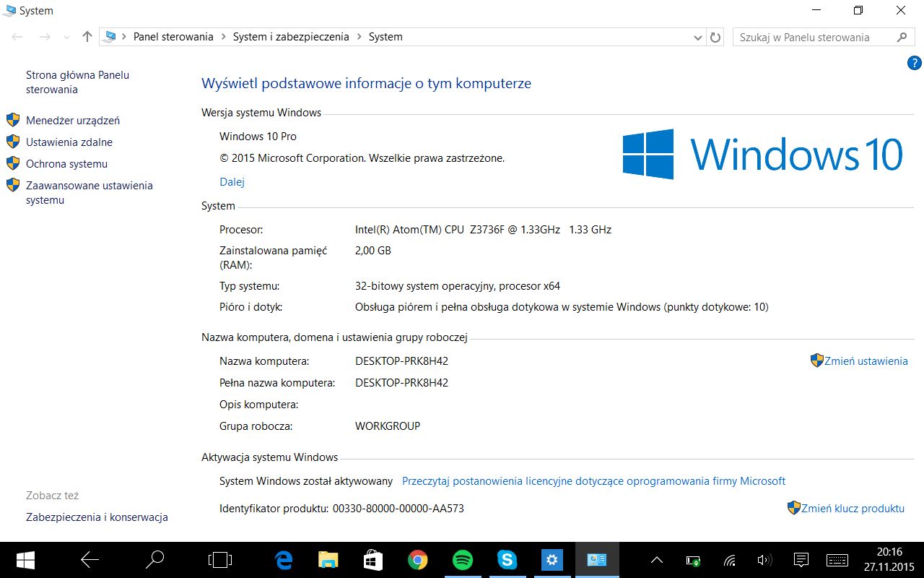Click shield icon next to Menedżer urządzeń
The width and height of the screenshot is (924, 578).
[x=13, y=120]
